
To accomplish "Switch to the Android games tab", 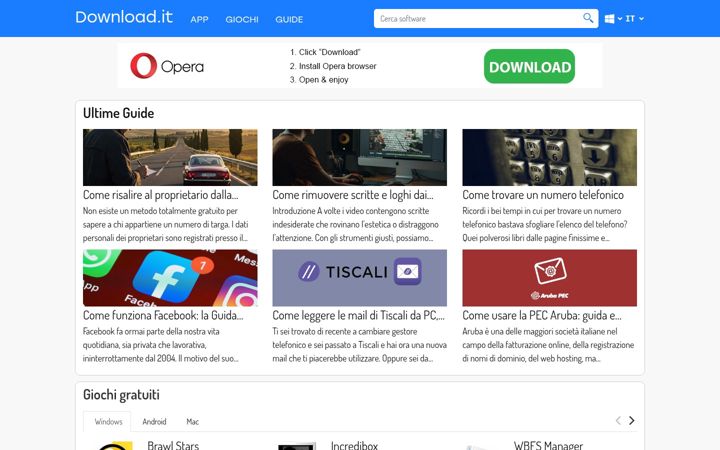I will pos(154,422).
